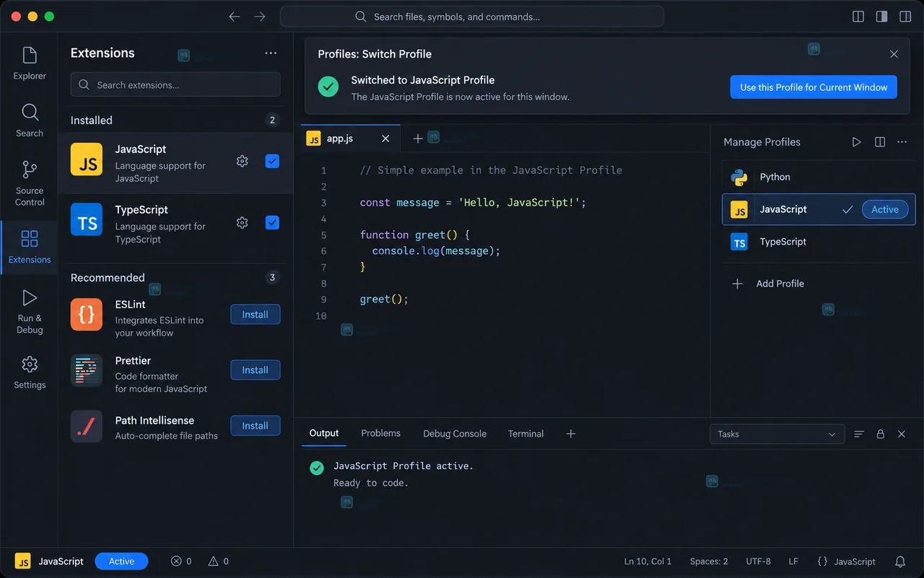Click UTF-8 encoding in status bar
The image size is (924, 578).
759,561
